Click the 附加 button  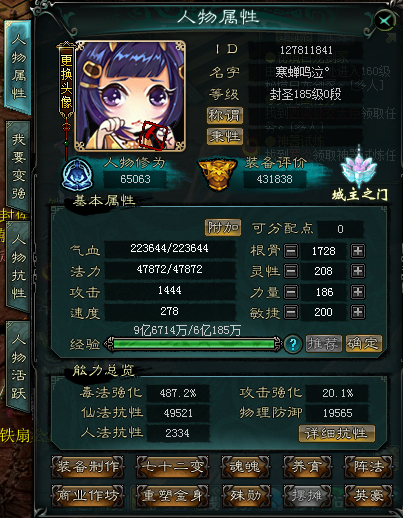(223, 228)
